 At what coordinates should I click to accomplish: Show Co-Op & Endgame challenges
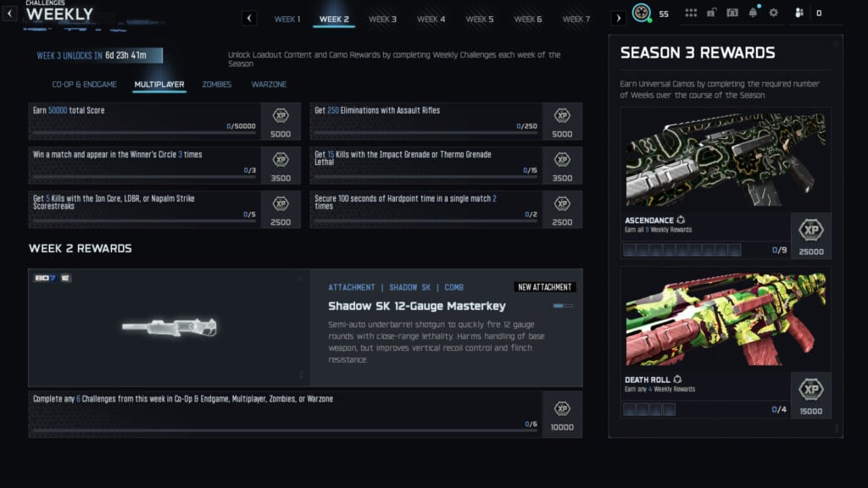[x=85, y=85]
